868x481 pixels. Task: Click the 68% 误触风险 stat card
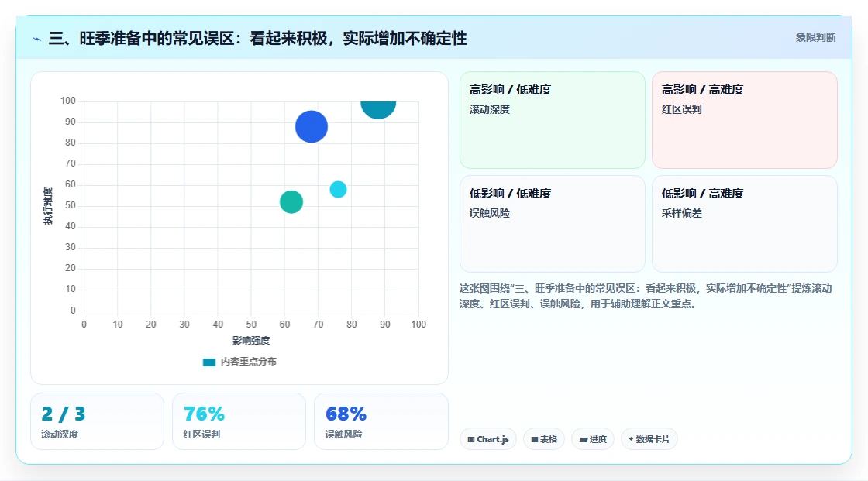(381, 421)
